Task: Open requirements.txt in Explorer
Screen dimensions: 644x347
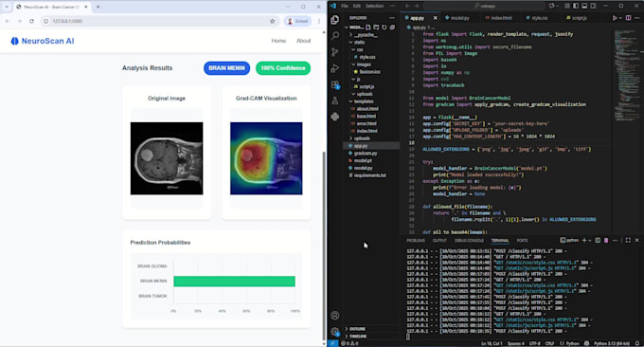Action: pos(369,175)
